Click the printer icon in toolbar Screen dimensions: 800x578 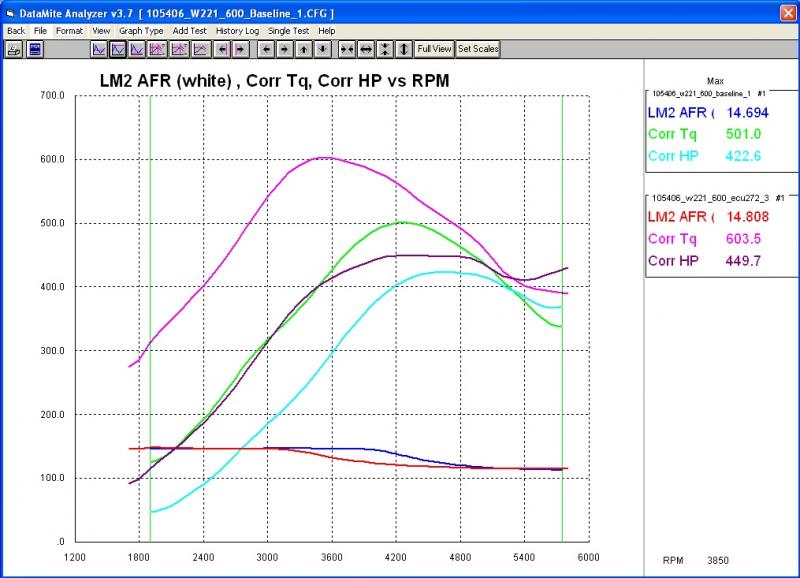14,49
